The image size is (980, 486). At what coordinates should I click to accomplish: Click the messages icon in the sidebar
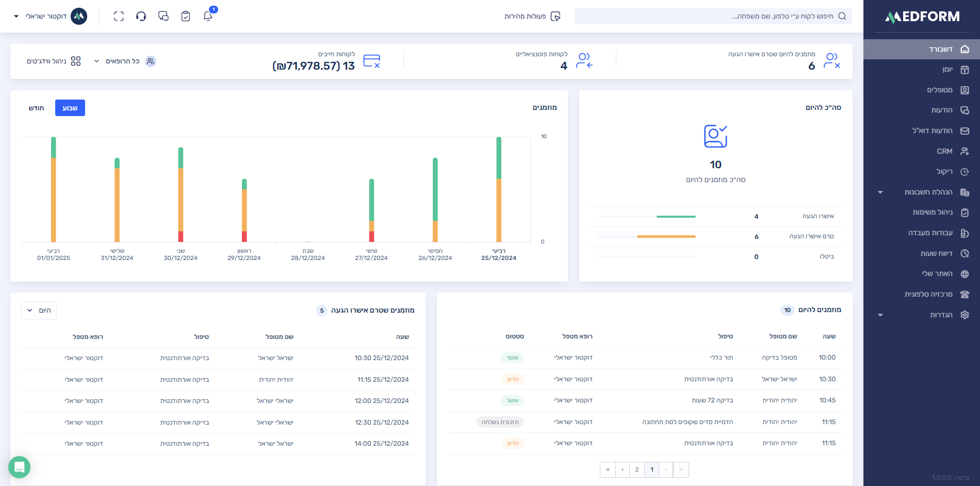[965, 110]
